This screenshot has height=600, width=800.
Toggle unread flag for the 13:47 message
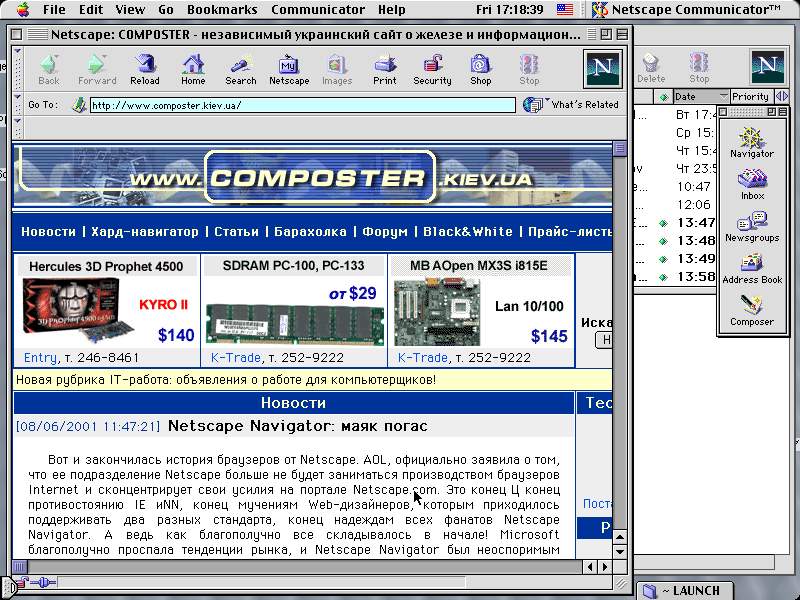663,223
